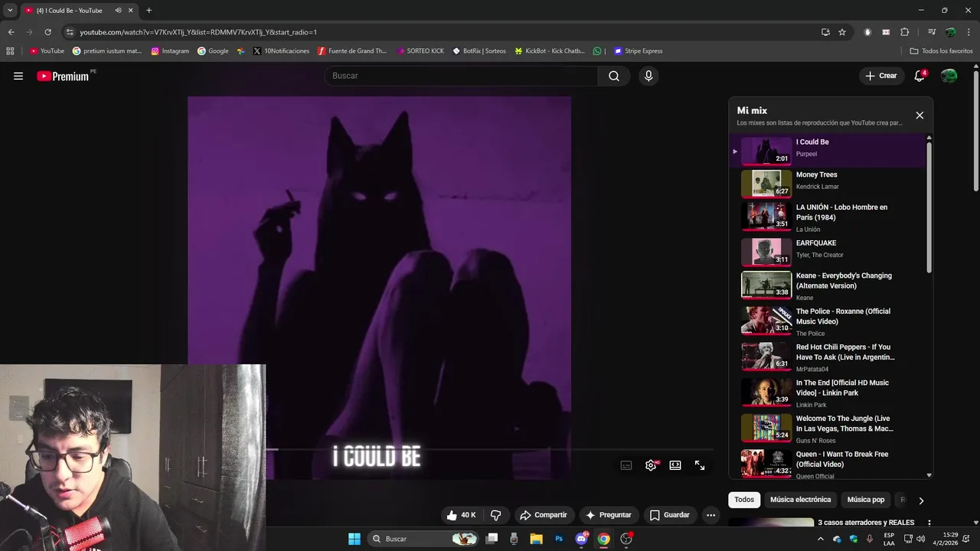
Task: Open the Stripe Express bookmark
Action: coord(639,51)
